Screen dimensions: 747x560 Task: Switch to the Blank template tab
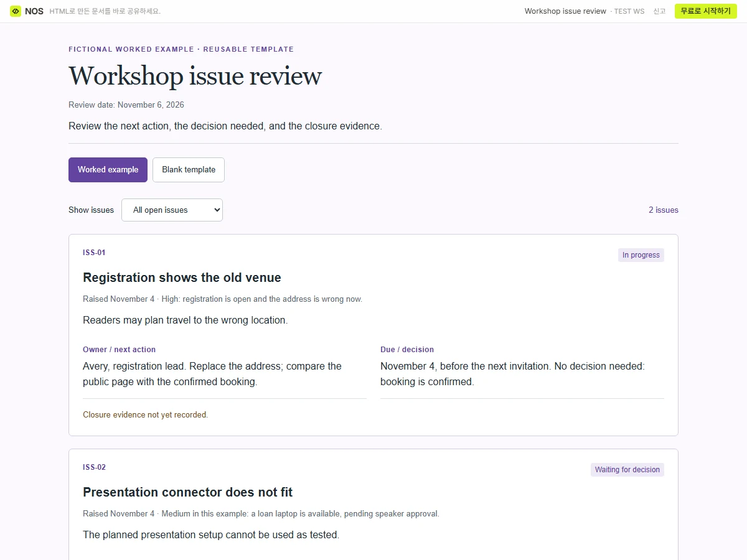pyautogui.click(x=189, y=170)
